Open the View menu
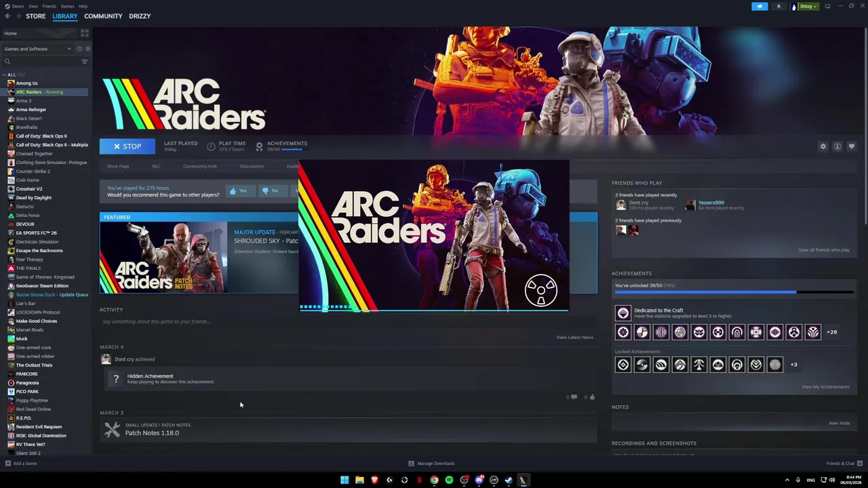Image resolution: width=868 pixels, height=488 pixels. point(33,6)
